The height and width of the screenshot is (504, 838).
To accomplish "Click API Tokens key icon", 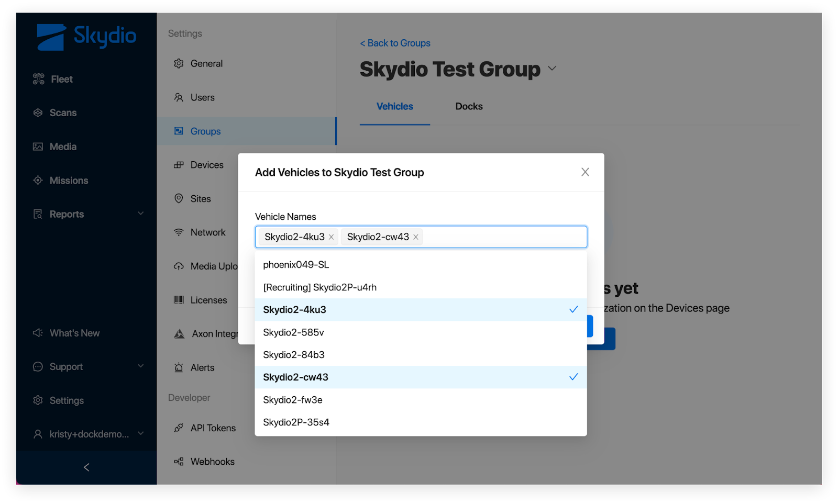I will [179, 428].
